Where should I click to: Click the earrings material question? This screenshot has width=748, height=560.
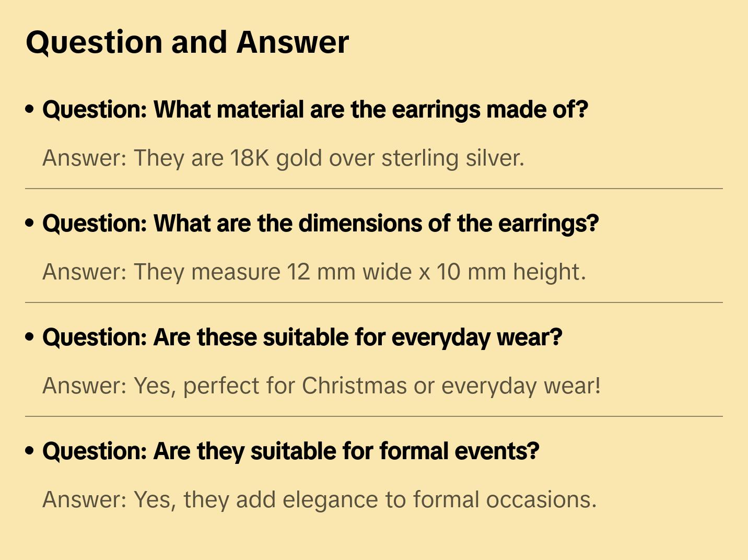[315, 110]
